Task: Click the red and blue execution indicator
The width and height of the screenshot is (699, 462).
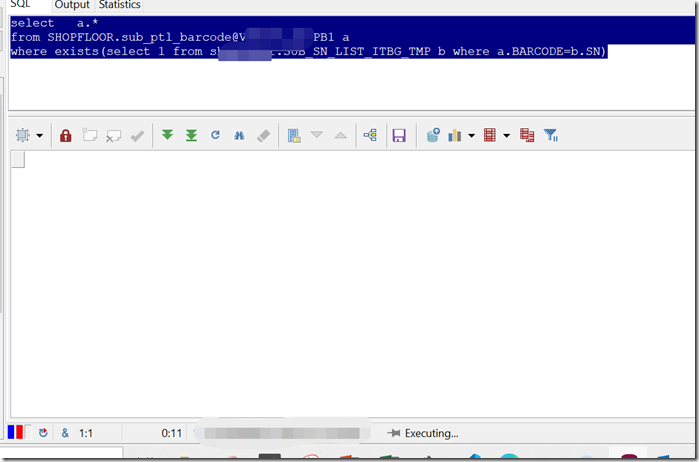Action: [x=15, y=432]
